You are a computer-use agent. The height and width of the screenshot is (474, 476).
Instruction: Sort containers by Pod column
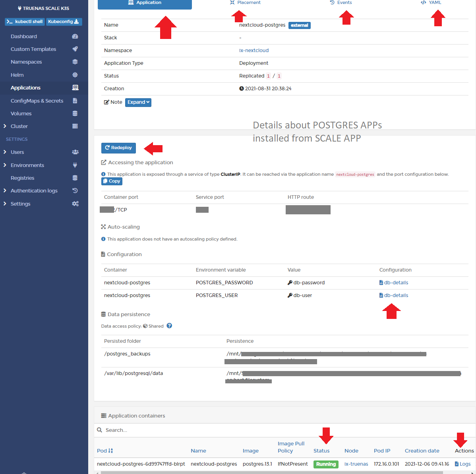(105, 451)
